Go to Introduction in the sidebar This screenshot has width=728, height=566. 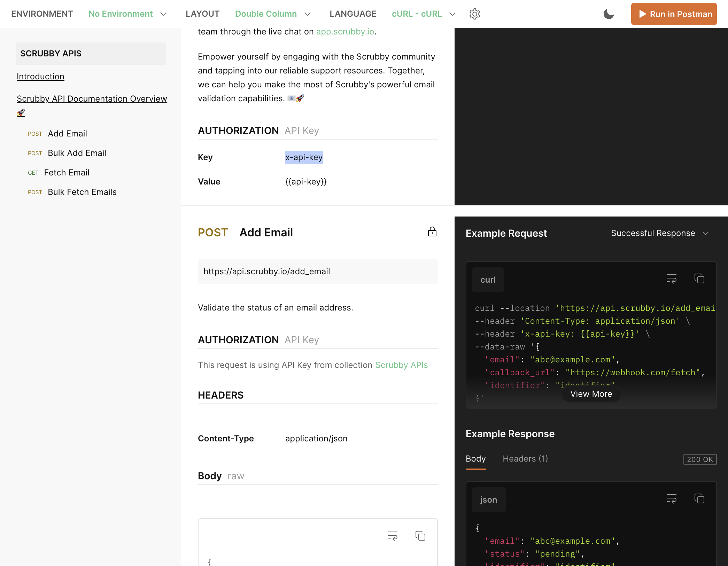40,77
